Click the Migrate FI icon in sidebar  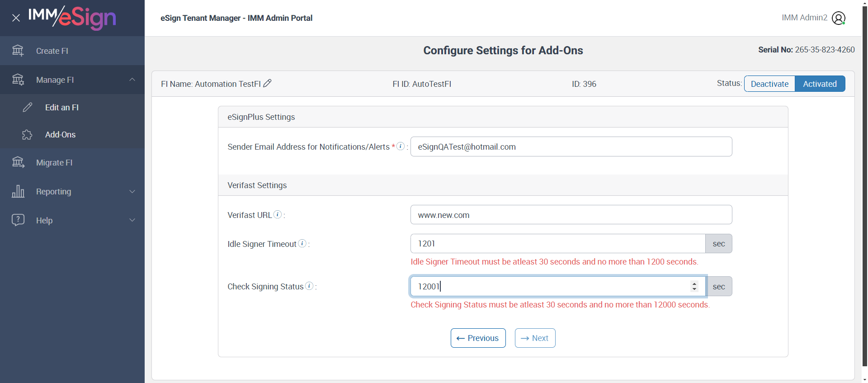click(x=18, y=162)
